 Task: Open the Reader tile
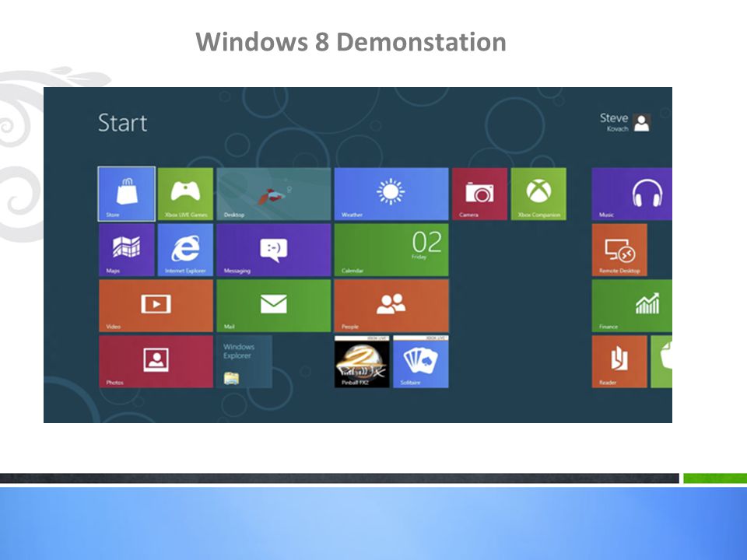(x=619, y=362)
